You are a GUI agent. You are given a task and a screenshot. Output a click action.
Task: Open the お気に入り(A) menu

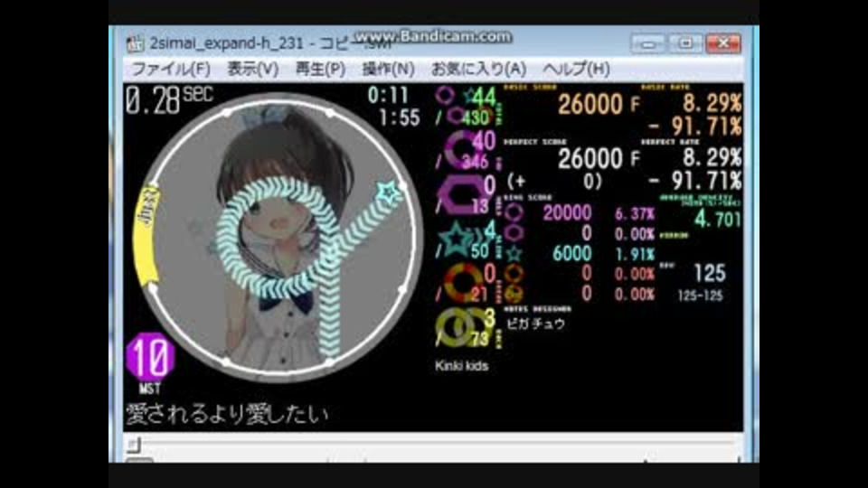pos(478,70)
